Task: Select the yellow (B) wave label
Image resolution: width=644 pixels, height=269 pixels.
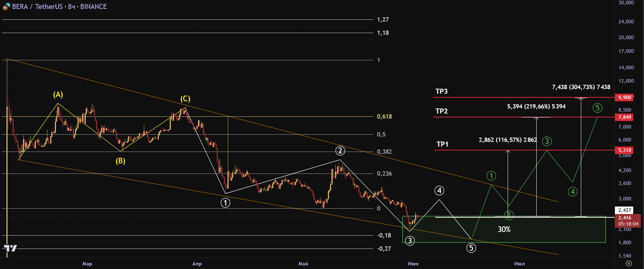Action: click(119, 160)
